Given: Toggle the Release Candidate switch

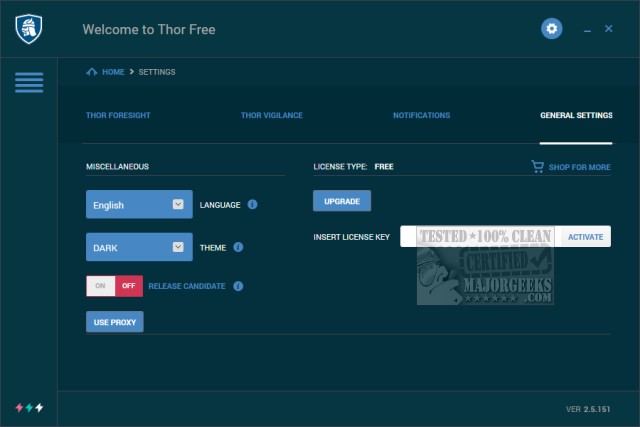Looking at the screenshot, I should click(114, 286).
